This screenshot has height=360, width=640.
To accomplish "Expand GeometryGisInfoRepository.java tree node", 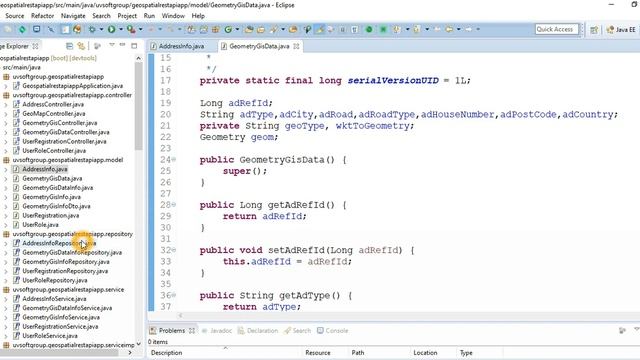I will [5, 262].
